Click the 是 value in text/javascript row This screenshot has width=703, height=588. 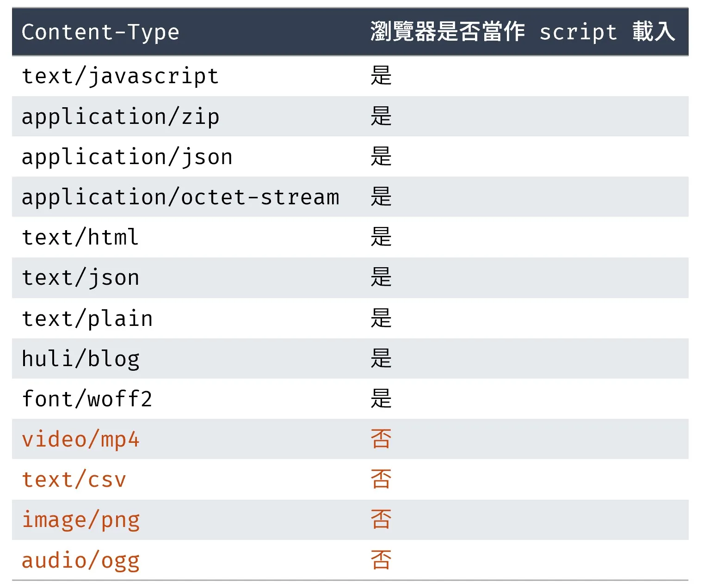(381, 76)
